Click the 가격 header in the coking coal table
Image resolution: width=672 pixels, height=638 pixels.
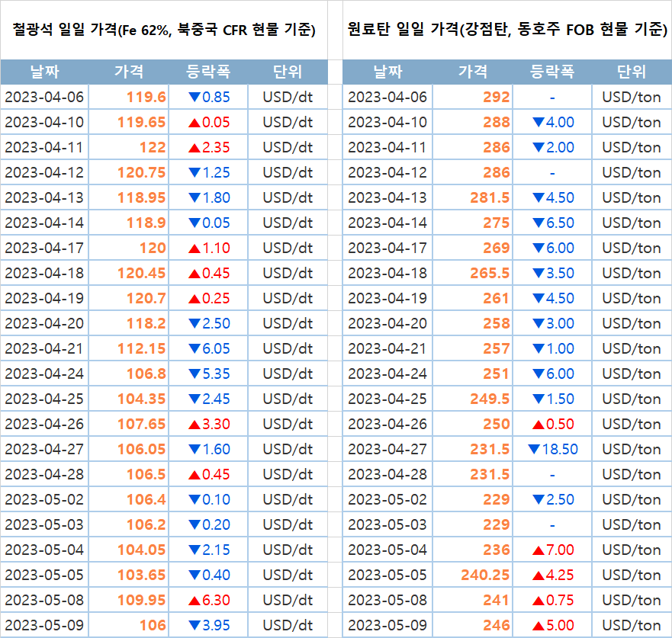473,72
